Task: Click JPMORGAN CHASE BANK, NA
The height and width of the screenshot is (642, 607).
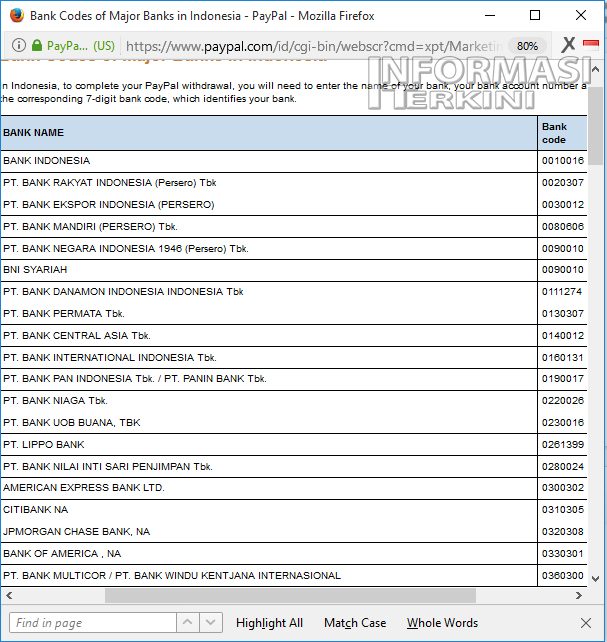Action: (x=77, y=532)
